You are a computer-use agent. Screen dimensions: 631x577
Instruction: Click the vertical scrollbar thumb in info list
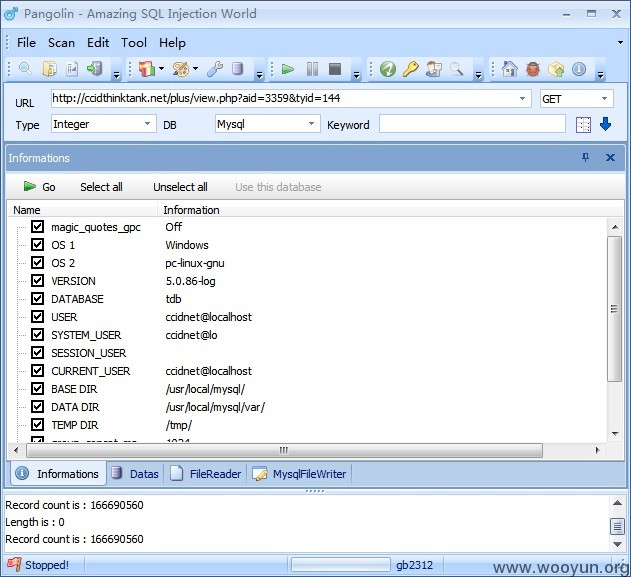click(x=615, y=309)
